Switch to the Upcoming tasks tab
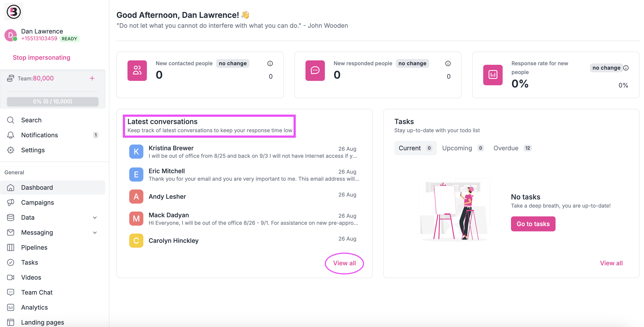 457,148
